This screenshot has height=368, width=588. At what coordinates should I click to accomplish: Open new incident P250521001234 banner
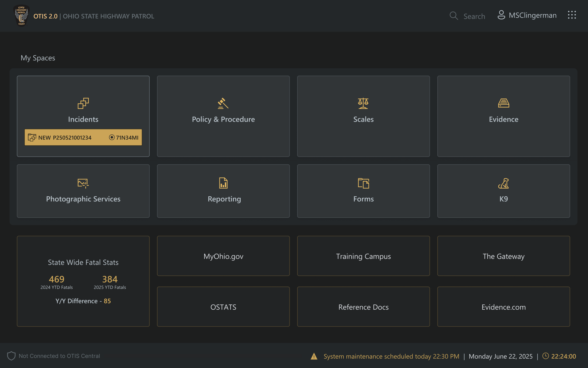click(83, 137)
